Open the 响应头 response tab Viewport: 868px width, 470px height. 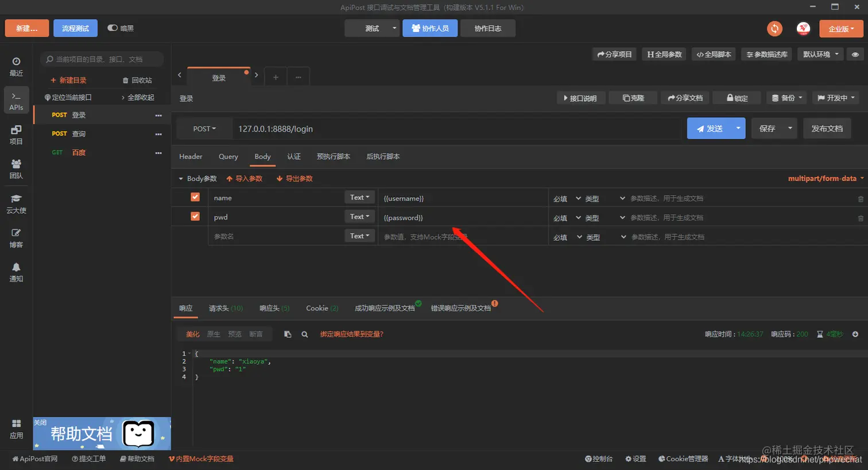[x=274, y=309]
